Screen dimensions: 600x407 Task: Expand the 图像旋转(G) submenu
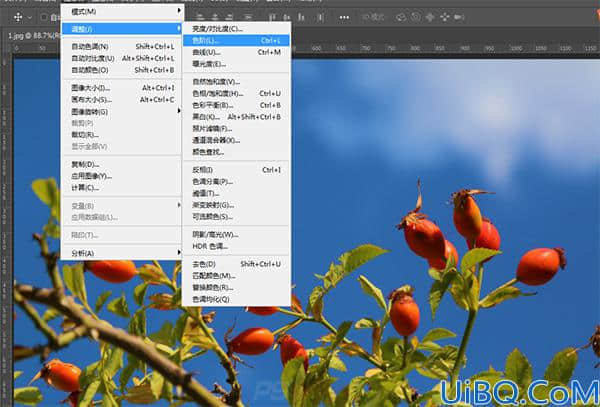coord(122,112)
